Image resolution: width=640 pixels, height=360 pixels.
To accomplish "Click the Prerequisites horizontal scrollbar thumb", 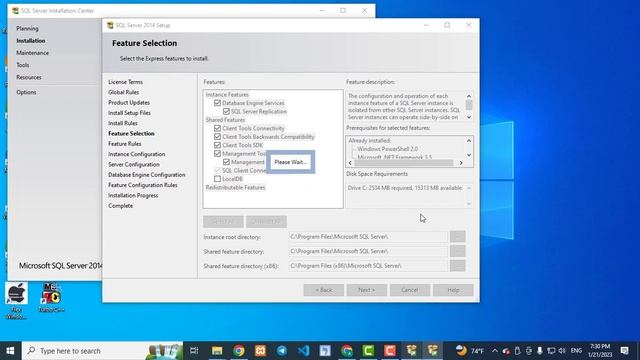I will 404,163.
